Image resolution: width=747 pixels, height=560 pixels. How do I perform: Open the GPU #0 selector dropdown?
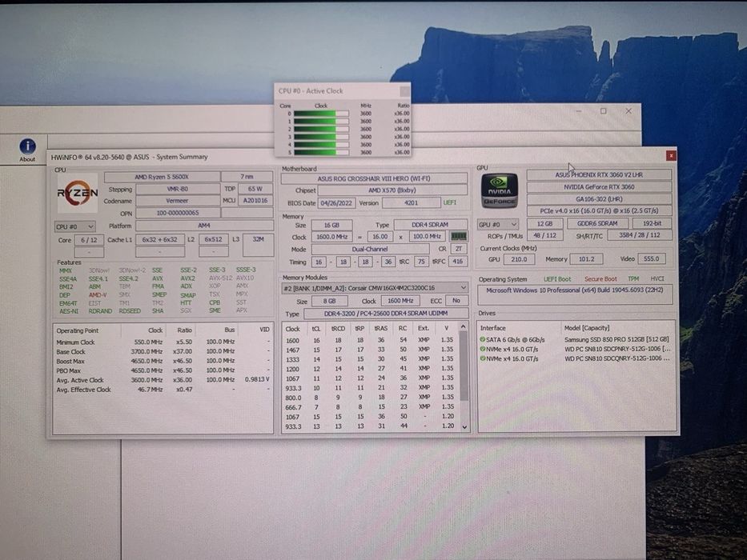click(497, 224)
